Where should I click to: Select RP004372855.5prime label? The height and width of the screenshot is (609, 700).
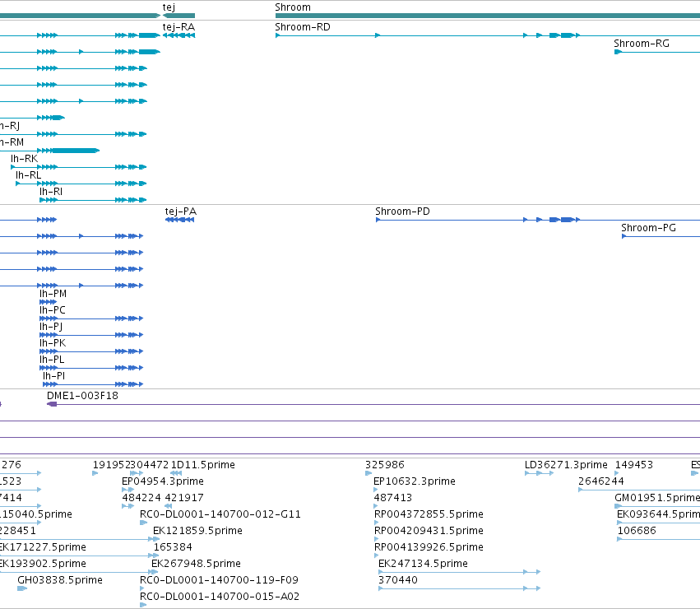point(429,514)
